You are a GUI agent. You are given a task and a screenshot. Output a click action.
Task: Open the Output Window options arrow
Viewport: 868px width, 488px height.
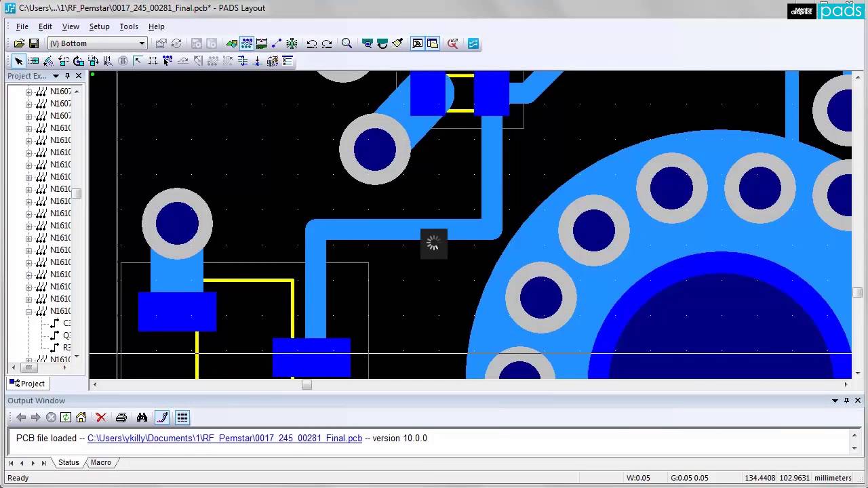point(835,401)
